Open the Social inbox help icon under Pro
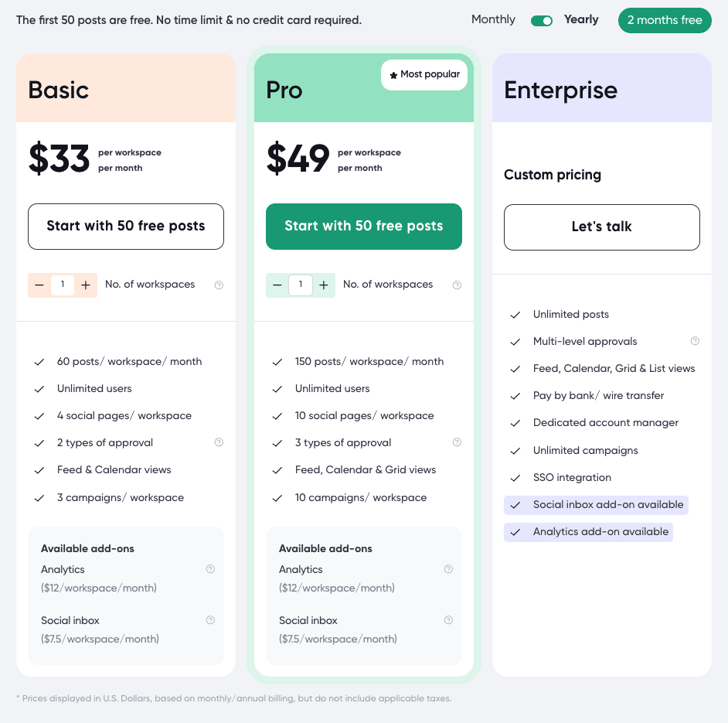This screenshot has height=723, width=728. point(448,620)
